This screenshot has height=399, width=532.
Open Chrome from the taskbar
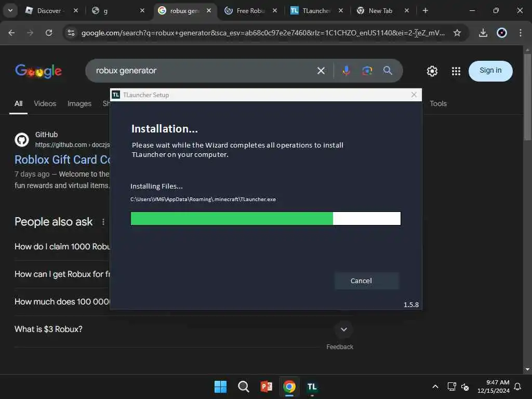point(289,387)
